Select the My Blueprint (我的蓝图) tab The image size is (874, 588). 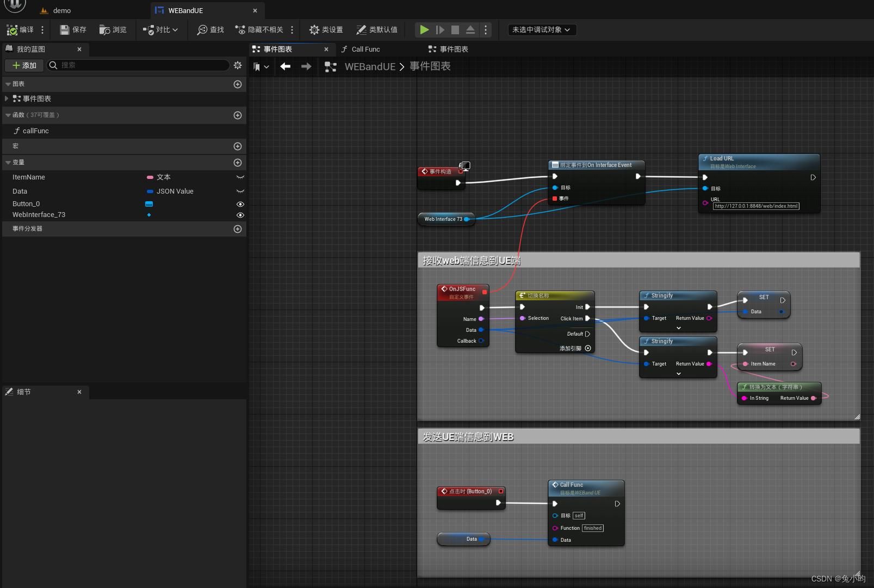pos(31,49)
